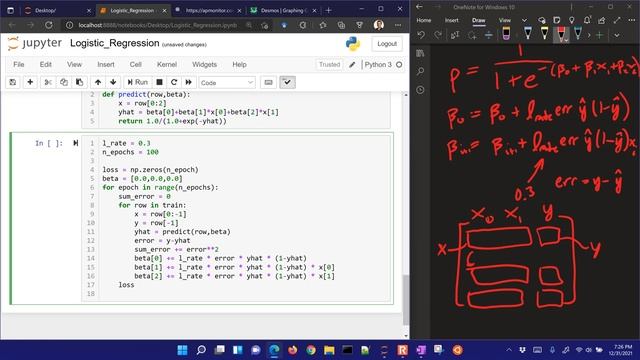Select the yellow highlighter pen in OneNote

coord(544,34)
